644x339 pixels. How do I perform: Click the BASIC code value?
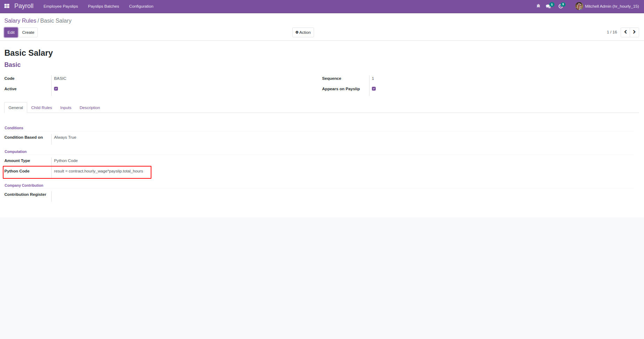click(x=60, y=78)
